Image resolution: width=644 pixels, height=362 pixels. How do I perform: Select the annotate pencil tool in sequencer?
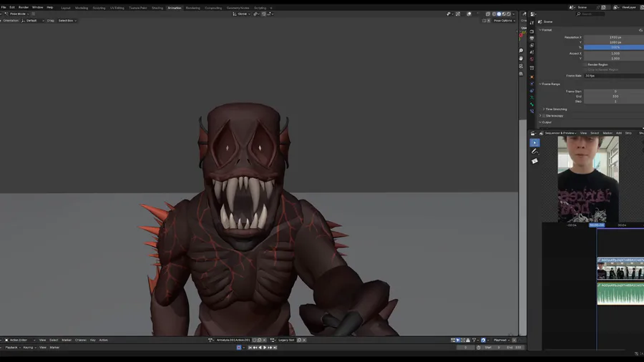[x=535, y=151]
